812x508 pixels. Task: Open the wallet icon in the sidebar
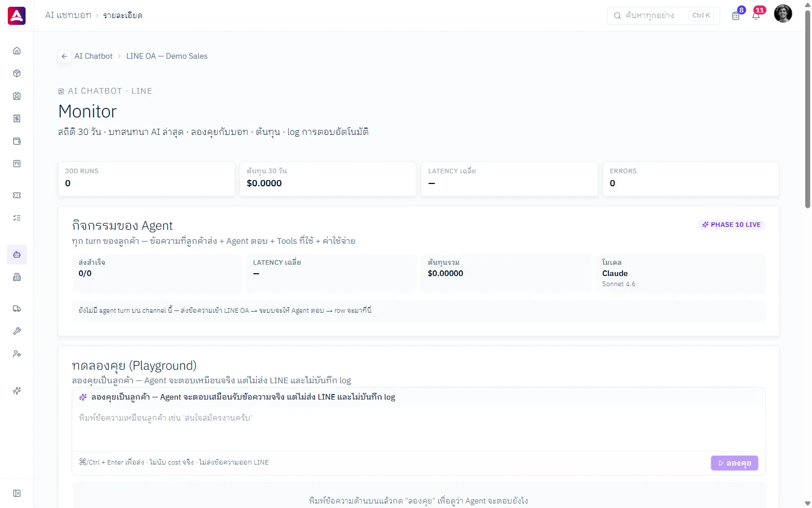tap(17, 141)
